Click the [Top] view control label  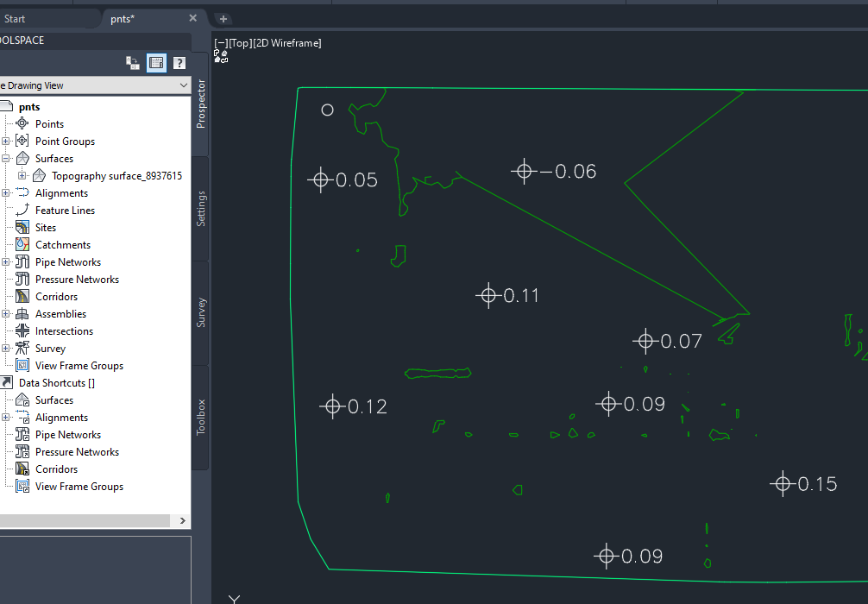240,43
